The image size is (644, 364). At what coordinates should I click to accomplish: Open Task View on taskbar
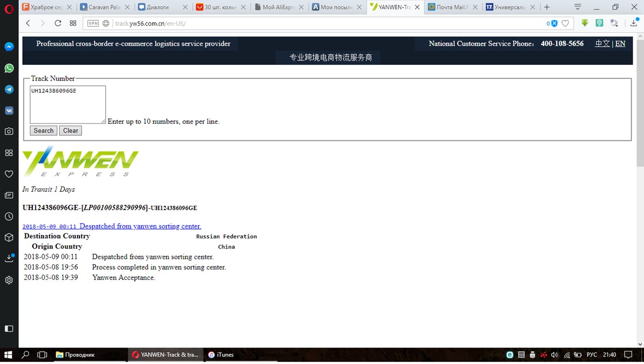[42, 354]
